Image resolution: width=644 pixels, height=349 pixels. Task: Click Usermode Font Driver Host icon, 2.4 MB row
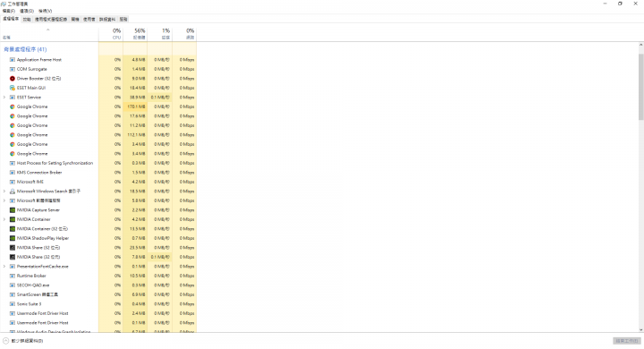pyautogui.click(x=13, y=313)
